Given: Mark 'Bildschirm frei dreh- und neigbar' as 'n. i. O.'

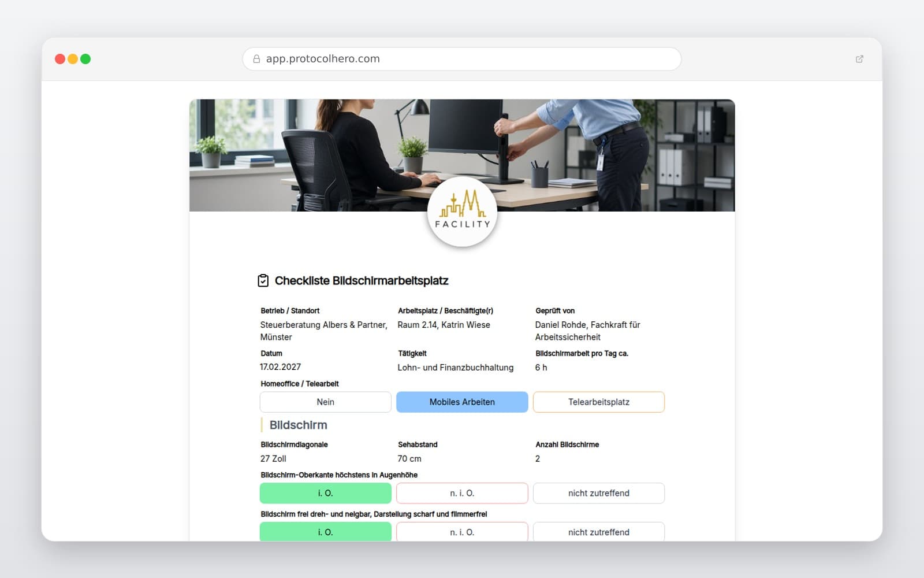Looking at the screenshot, I should coord(462,532).
